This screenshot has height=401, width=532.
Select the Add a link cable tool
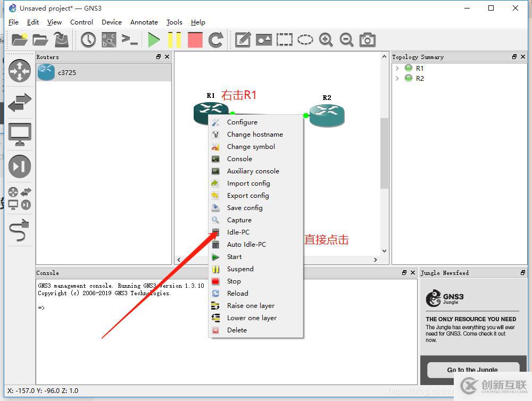(20, 230)
